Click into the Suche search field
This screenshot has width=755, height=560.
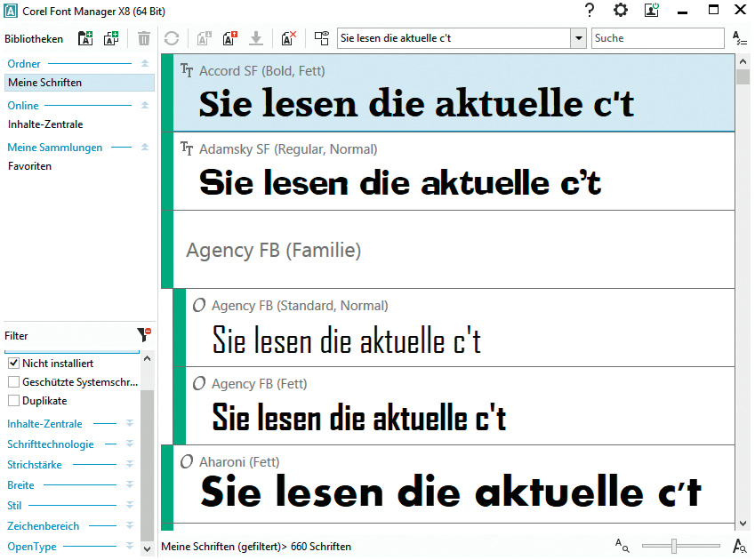(x=657, y=38)
